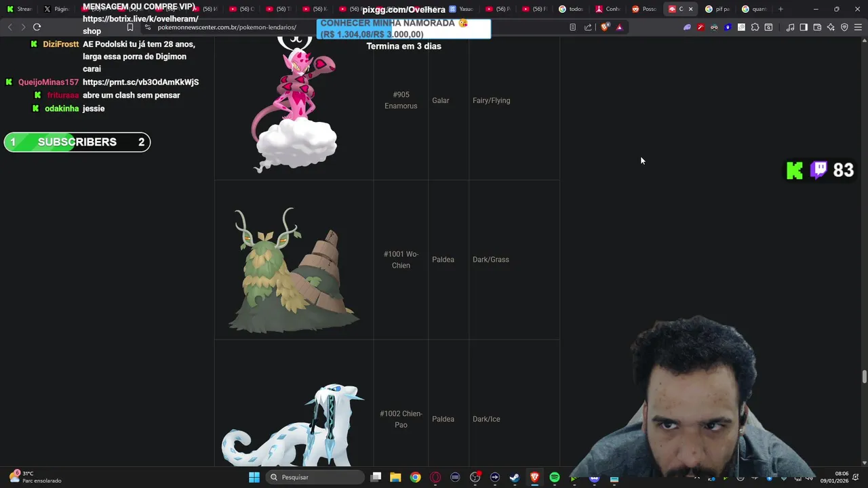The image size is (868, 488).
Task: Open Brave media music note icon
Action: [790, 27]
